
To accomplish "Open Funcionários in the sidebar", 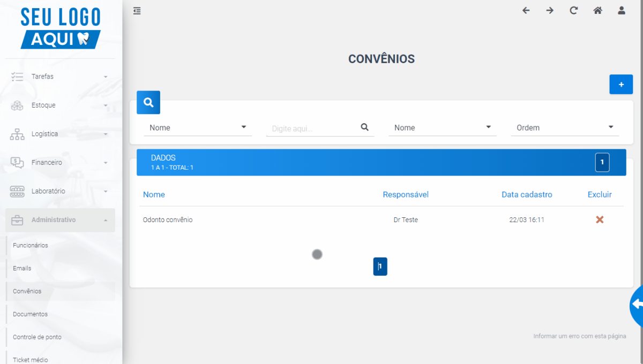I will [31, 245].
